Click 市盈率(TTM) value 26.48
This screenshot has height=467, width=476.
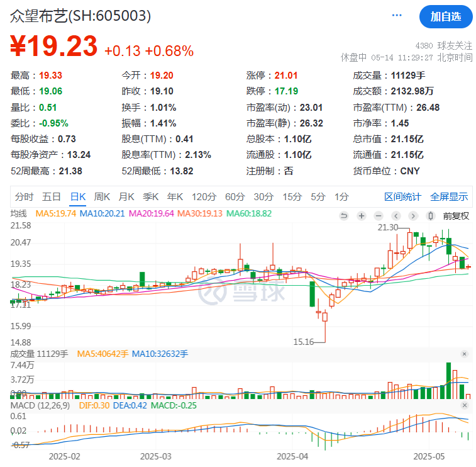click(x=428, y=108)
